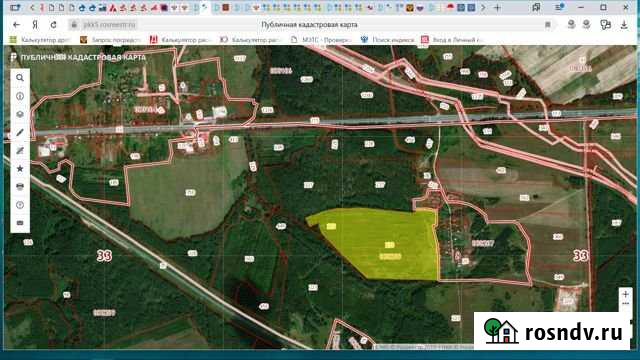This screenshot has width=640, height=360.
Task: Print the map using printer icon
Action: tap(20, 187)
